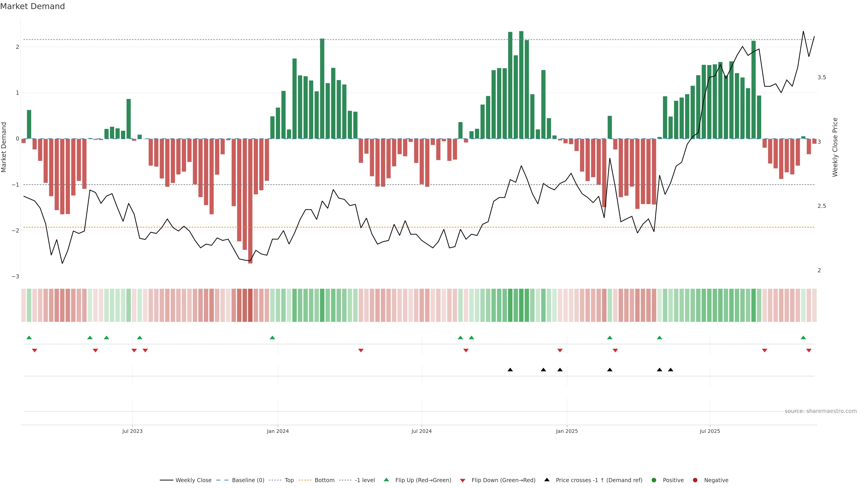Click the green Flip Up legend triangle
This screenshot has height=488, width=868.
click(387, 480)
